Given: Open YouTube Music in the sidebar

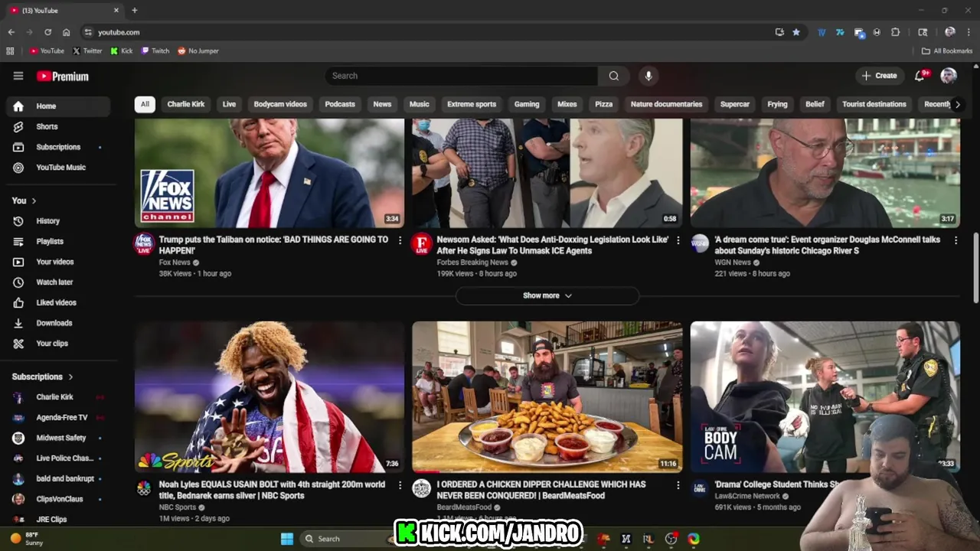Looking at the screenshot, I should [x=59, y=168].
